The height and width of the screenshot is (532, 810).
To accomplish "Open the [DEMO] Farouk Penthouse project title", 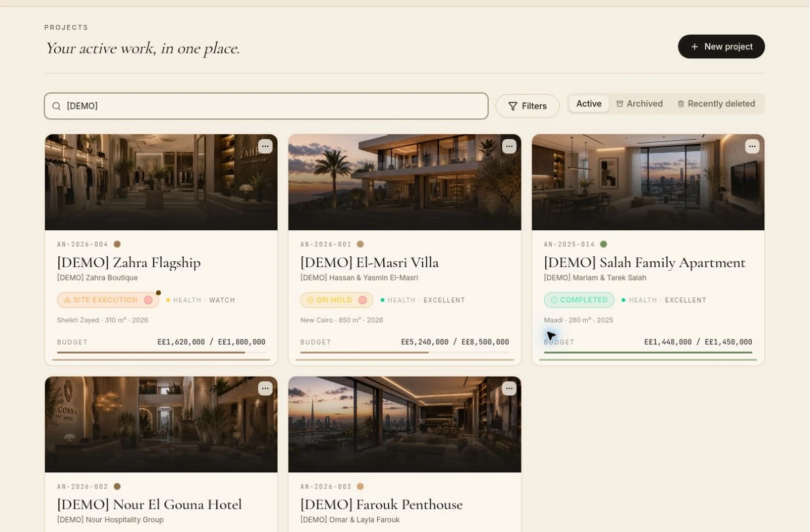I will [381, 504].
